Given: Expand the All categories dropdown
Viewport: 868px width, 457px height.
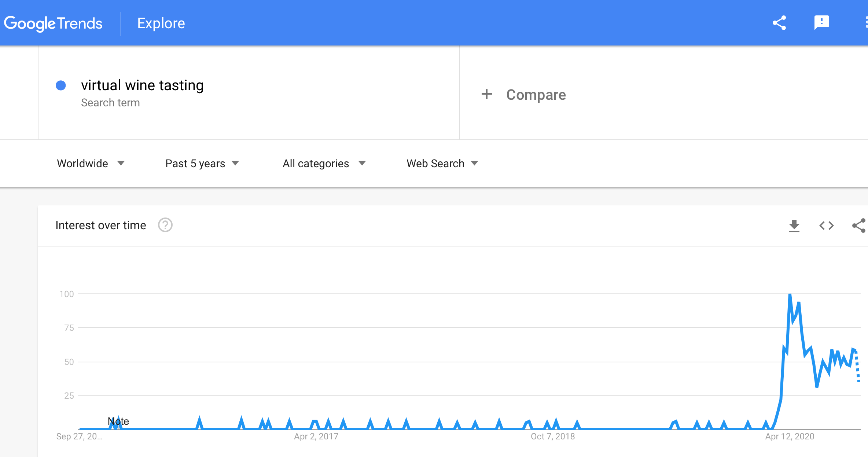Looking at the screenshot, I should point(324,164).
